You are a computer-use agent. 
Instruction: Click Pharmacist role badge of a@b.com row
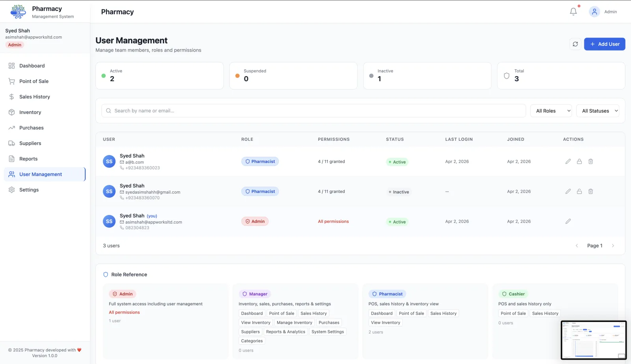260,161
